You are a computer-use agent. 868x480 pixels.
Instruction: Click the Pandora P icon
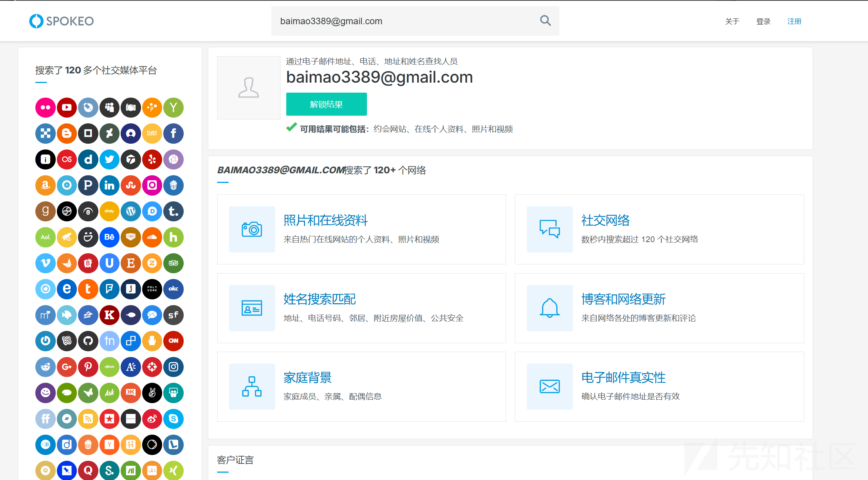coord(88,185)
